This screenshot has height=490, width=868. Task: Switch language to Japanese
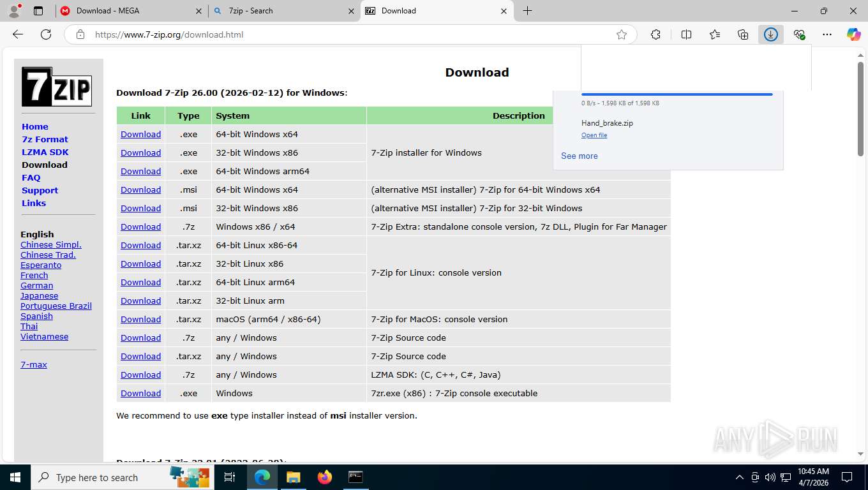pos(39,295)
